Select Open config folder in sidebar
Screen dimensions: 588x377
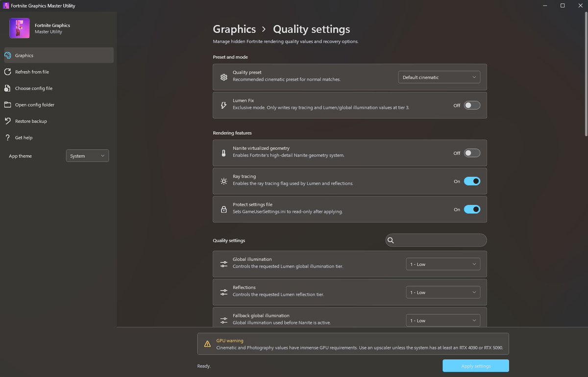tap(59, 105)
